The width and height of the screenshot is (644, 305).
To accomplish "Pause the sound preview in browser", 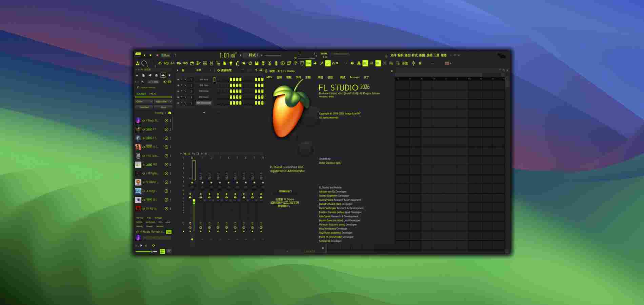I will tap(146, 245).
